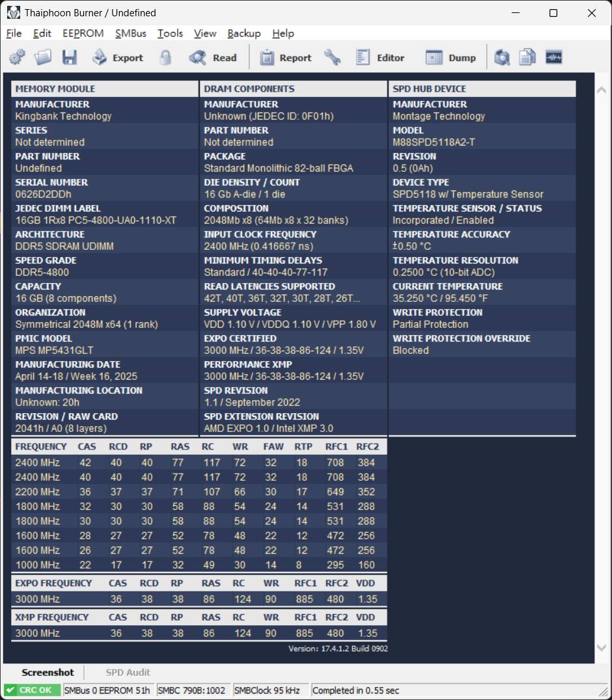Image resolution: width=612 pixels, height=700 pixels.
Task: Open the SMBus menu
Action: tap(130, 33)
